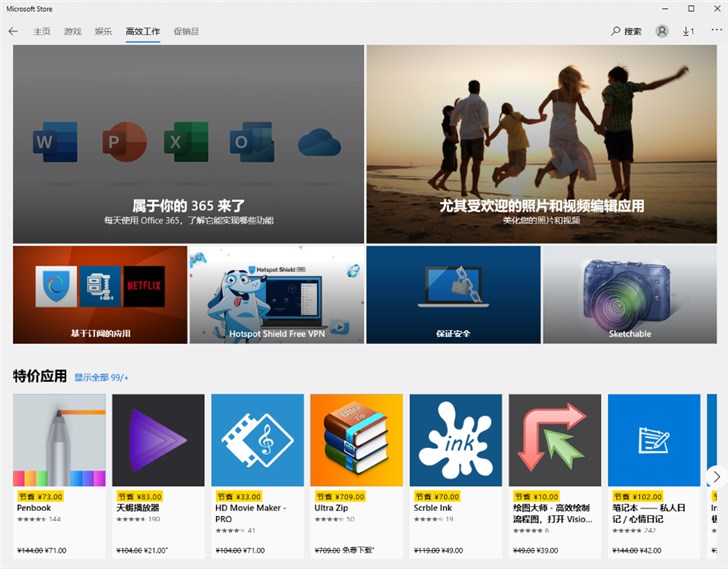Open the search (搜索) box

pos(626,31)
